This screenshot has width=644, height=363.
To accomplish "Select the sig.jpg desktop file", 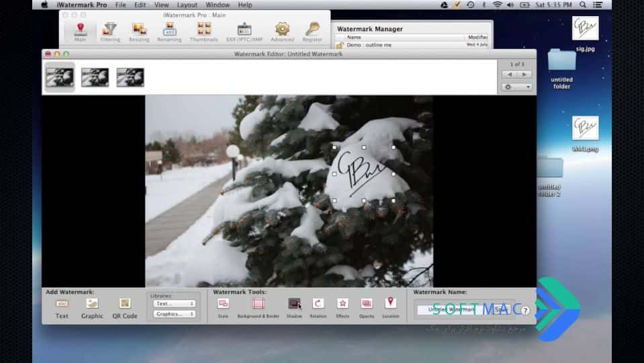I will 586,34.
